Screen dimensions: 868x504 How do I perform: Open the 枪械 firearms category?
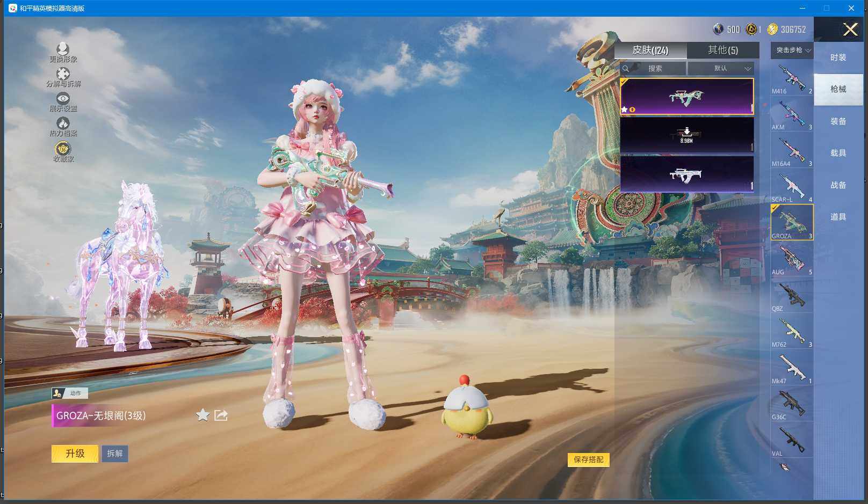(838, 89)
